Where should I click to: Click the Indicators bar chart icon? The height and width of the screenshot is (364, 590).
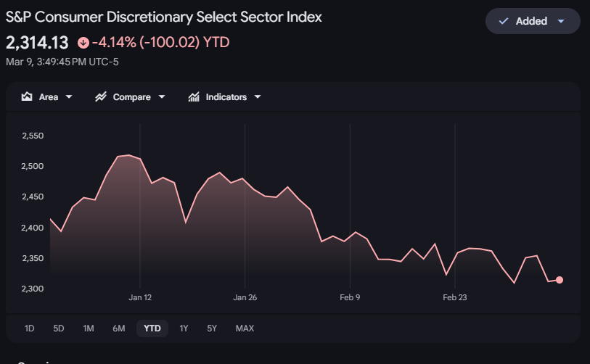coord(194,97)
